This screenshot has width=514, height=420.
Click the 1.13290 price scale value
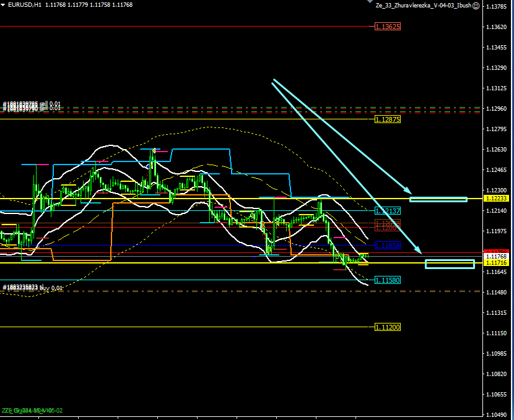[497, 68]
